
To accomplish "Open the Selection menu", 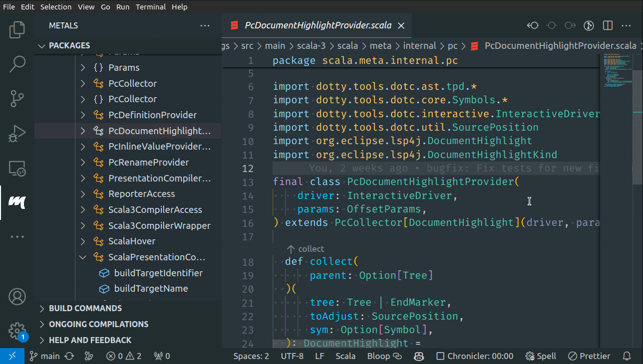I will click(x=56, y=7).
